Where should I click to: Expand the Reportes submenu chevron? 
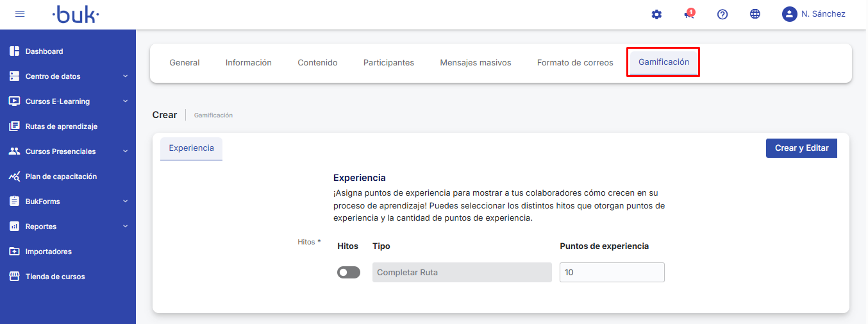[x=126, y=226]
